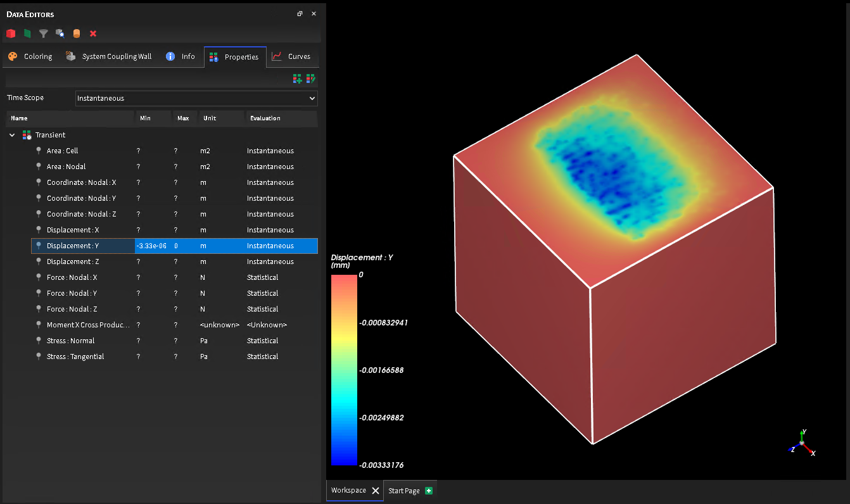
Task: Click the red X delete icon
Action: [x=93, y=33]
